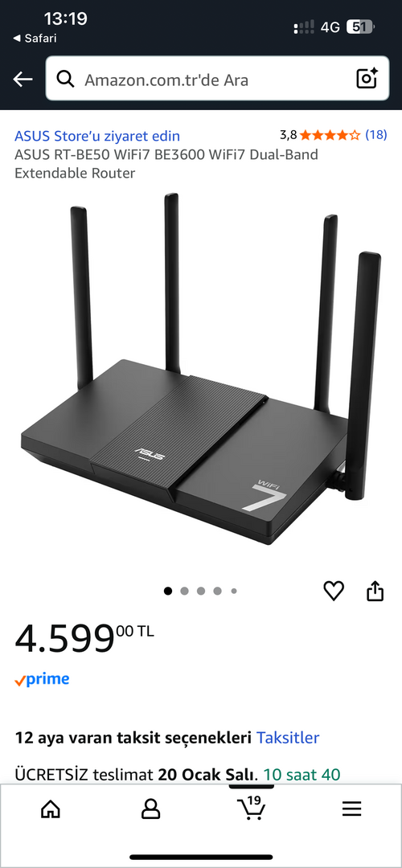Visit the ASUS Store link

(x=97, y=136)
